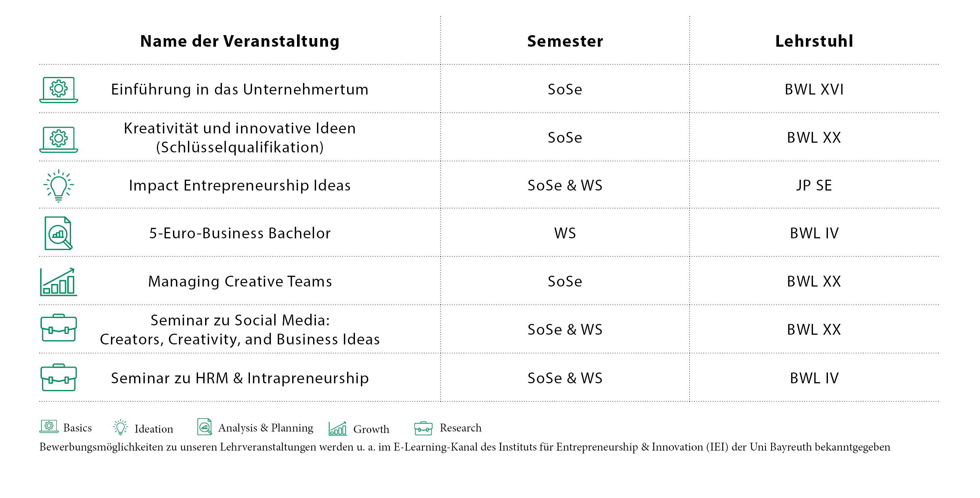The height and width of the screenshot is (498, 980).
Task: Select the Name der Veranstaltung column header
Action: pyautogui.click(x=239, y=41)
